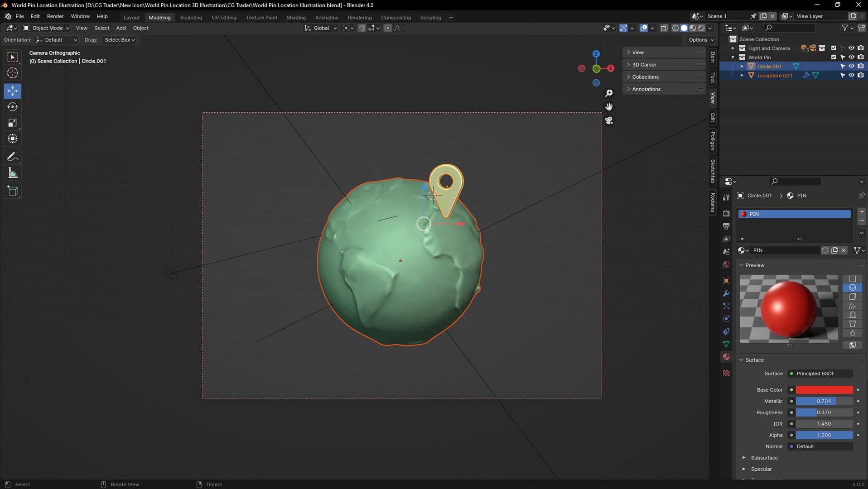
Task: Switch to rendered viewport shading
Action: click(x=702, y=28)
